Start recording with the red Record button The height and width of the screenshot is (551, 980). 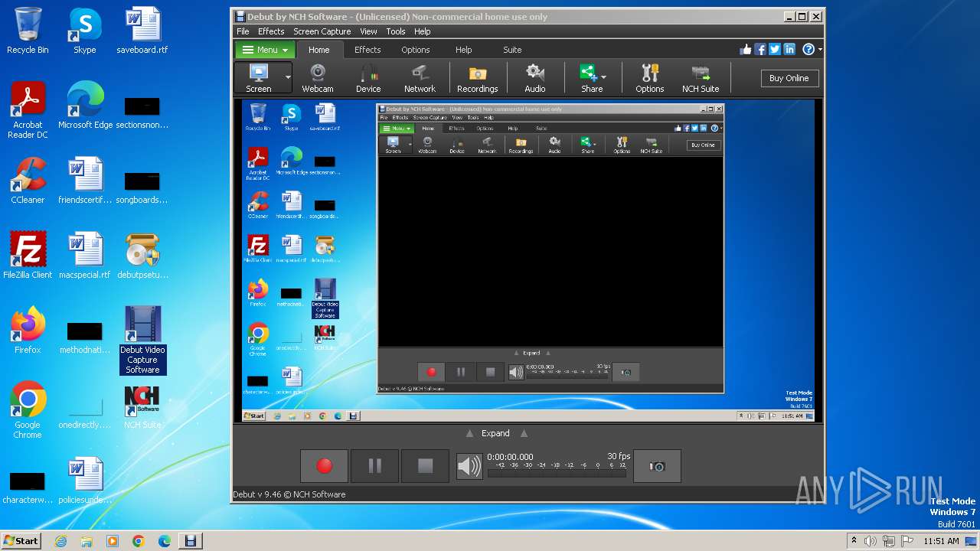[325, 465]
